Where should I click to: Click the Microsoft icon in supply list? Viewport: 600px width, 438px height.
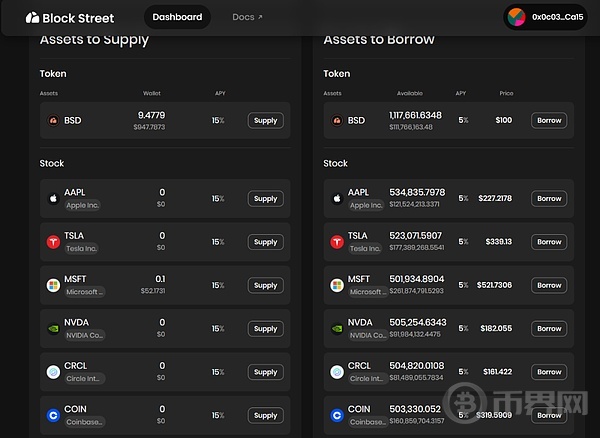[53, 285]
